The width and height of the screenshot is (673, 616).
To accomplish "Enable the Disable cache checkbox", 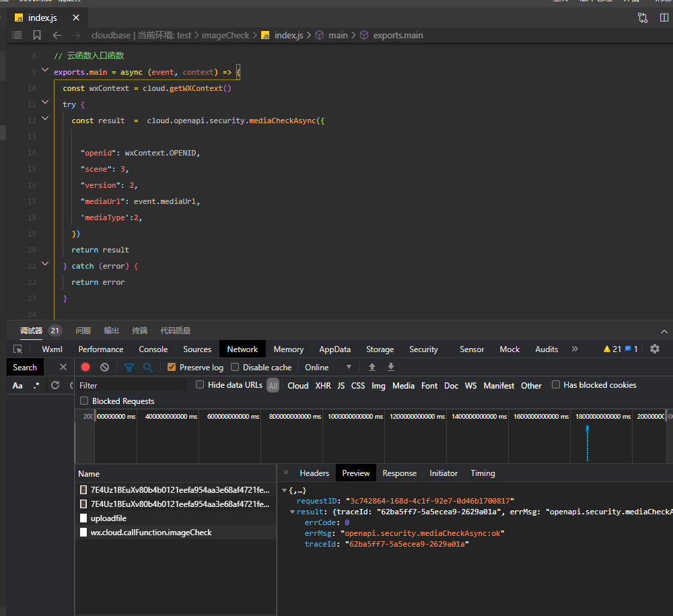I will click(x=235, y=367).
